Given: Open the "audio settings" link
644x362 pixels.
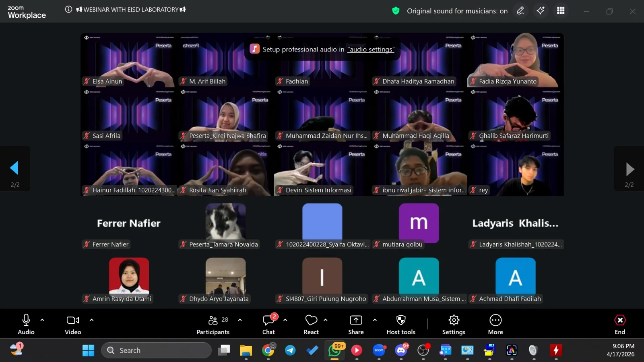Looking at the screenshot, I should 371,50.
